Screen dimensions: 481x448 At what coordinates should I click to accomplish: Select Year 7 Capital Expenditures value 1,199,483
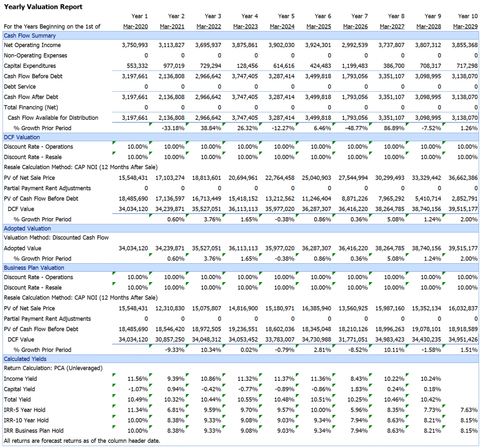pos(355,66)
